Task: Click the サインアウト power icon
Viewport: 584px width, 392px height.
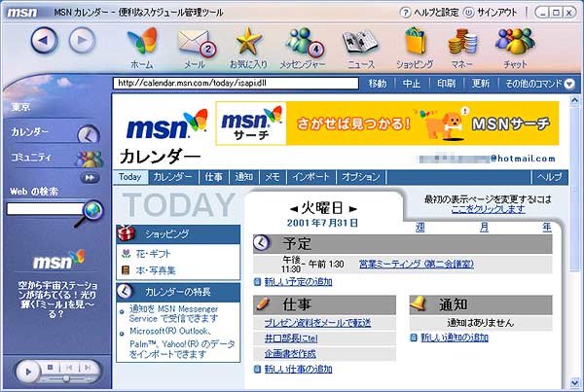Action: (x=468, y=13)
